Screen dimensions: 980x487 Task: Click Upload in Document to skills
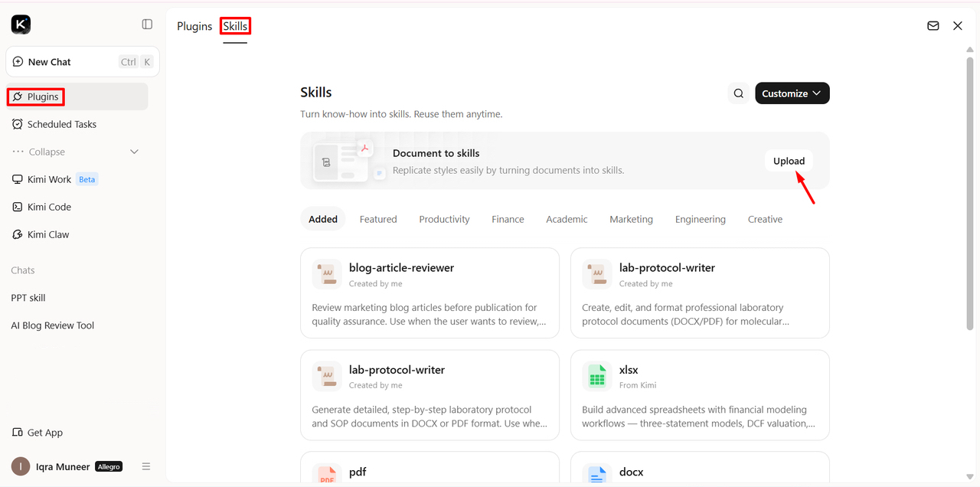(x=789, y=161)
